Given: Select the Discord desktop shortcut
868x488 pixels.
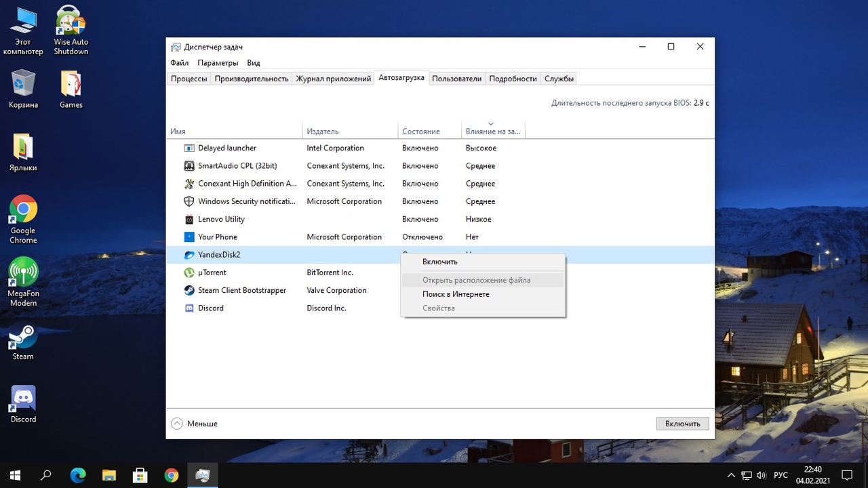Looking at the screenshot, I should point(23,404).
